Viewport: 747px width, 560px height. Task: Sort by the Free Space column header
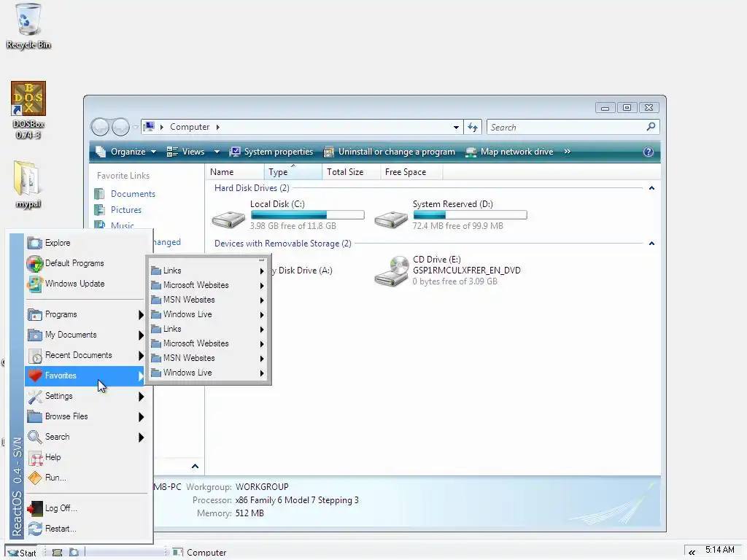(x=411, y=172)
